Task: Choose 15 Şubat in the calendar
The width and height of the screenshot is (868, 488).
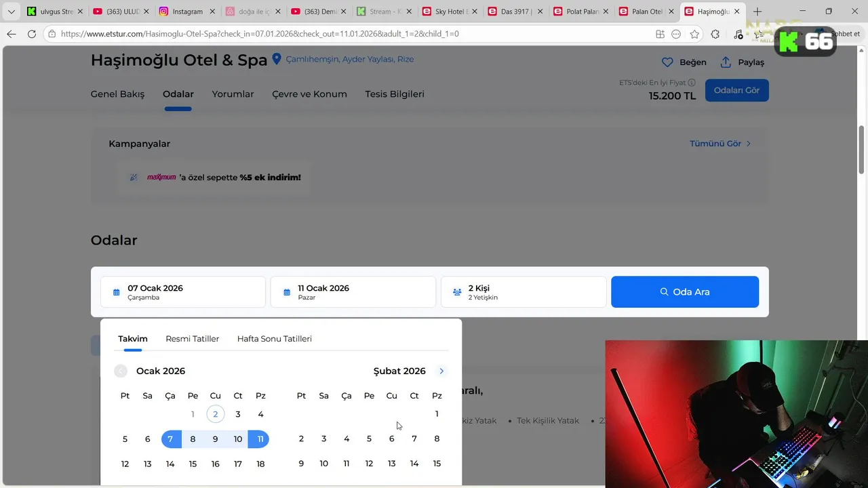Action: coord(437,464)
